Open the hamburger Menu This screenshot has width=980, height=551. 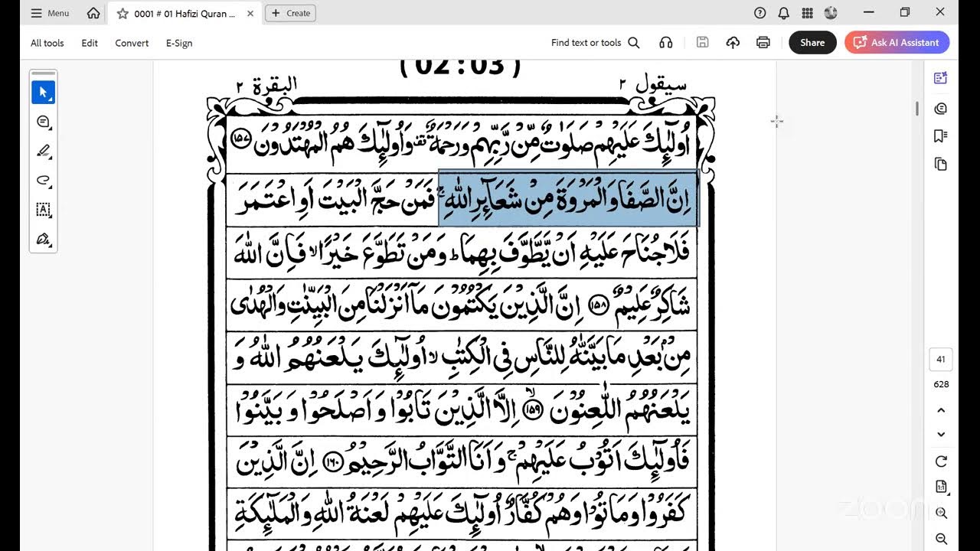click(x=50, y=13)
